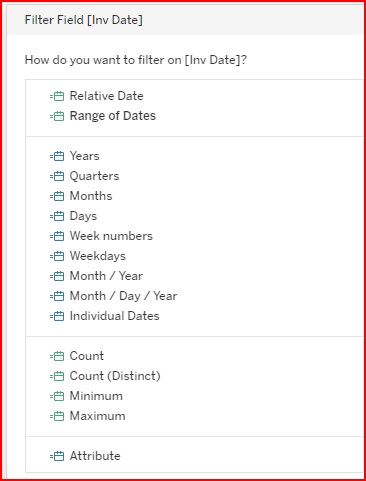This screenshot has width=366, height=481.
Task: Click the calendar icon beside Range of Dates
Action: [57, 116]
